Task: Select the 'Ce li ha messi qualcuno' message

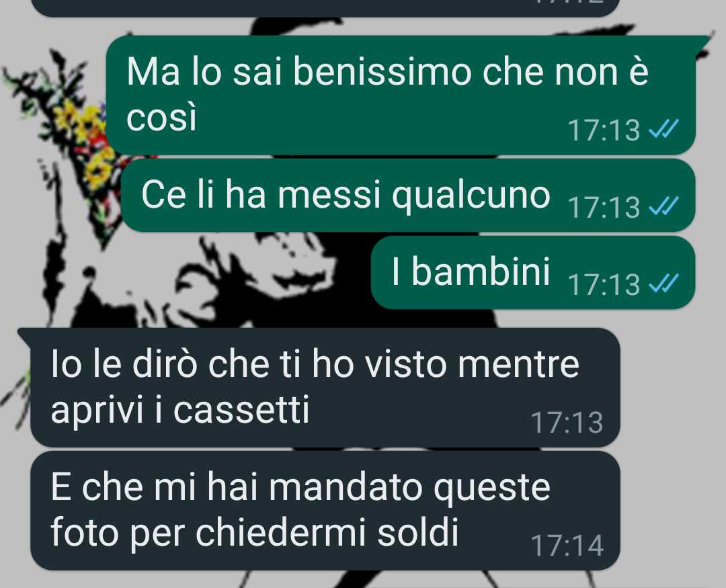Action: coord(408,195)
